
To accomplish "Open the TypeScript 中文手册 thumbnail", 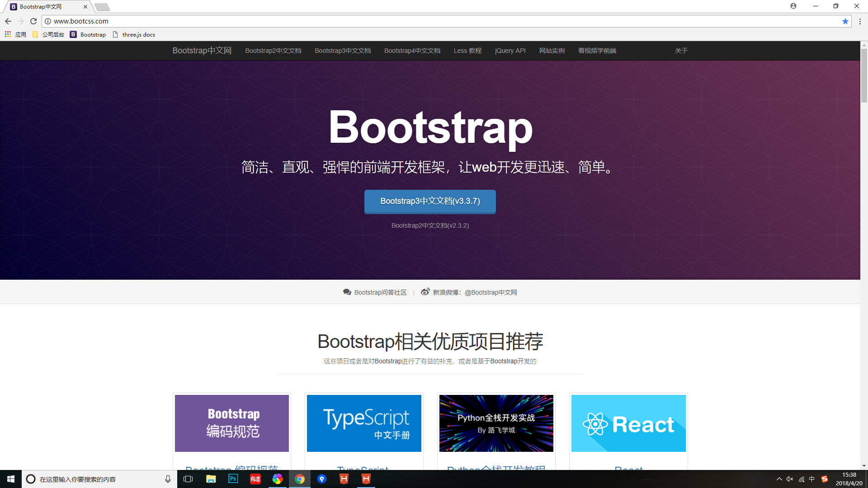I will pyautogui.click(x=364, y=423).
